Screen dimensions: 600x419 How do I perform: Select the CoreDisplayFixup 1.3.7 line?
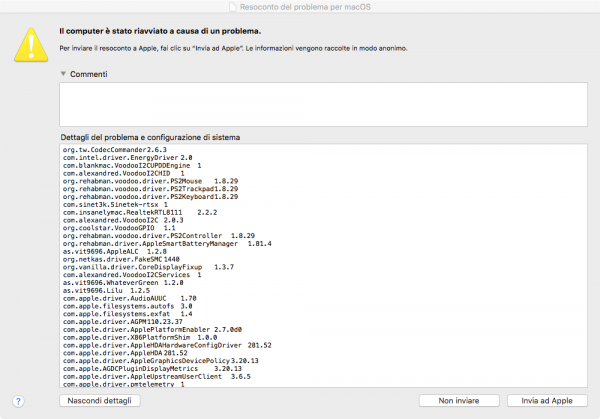point(148,267)
